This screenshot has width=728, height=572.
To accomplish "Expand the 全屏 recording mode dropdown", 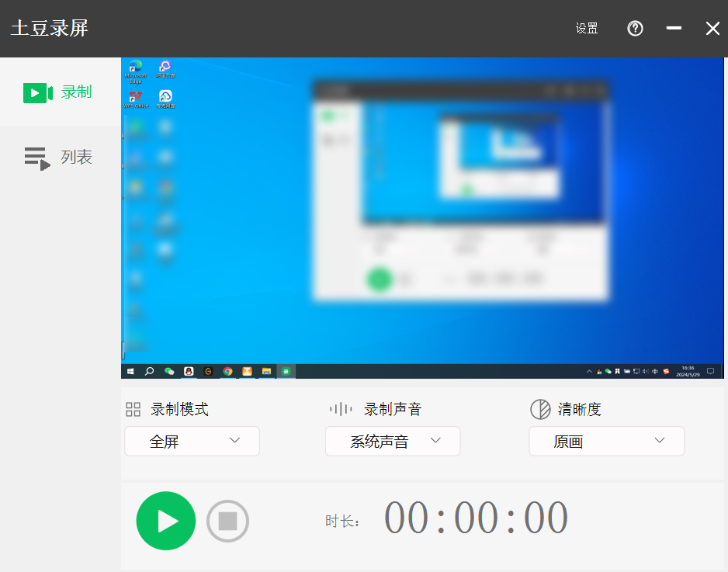I will [192, 441].
